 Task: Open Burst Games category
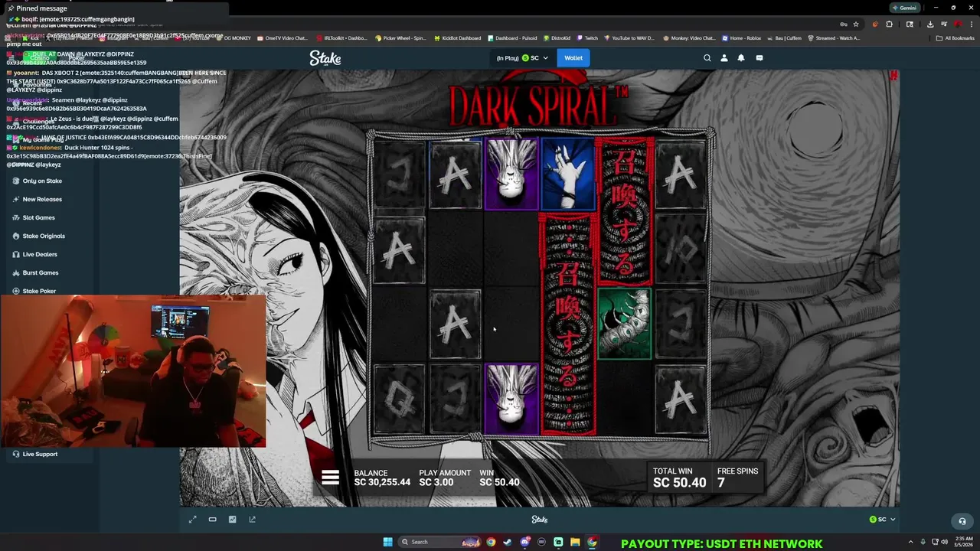point(41,272)
